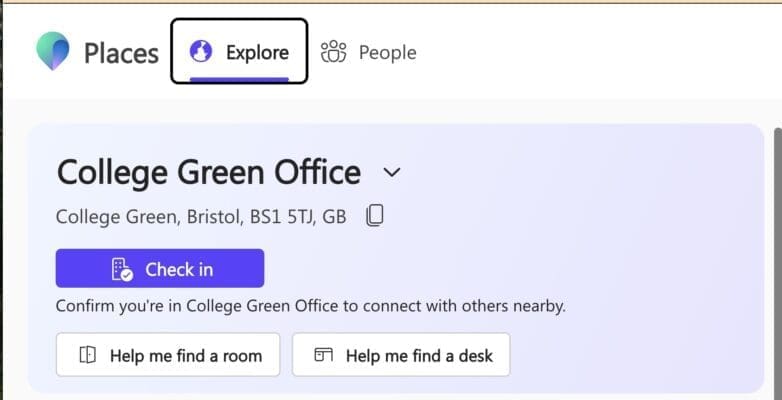The image size is (782, 400).
Task: Click the College Green, Bristol address text
Action: [201, 216]
